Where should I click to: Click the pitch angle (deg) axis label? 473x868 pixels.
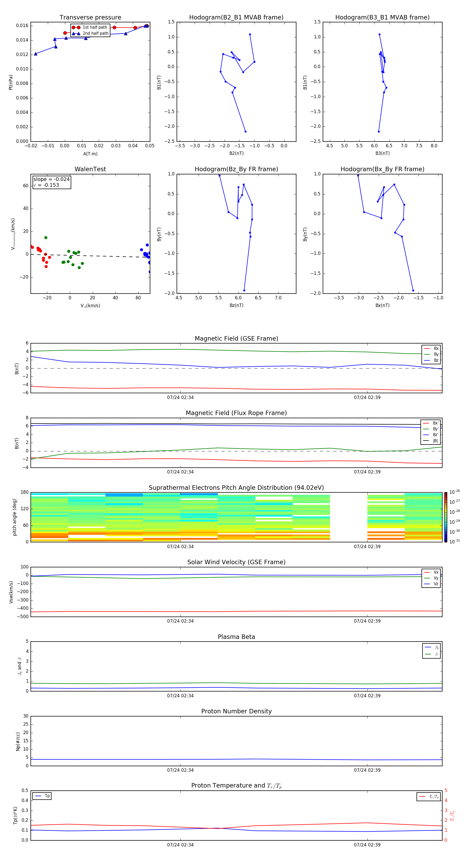tap(14, 517)
